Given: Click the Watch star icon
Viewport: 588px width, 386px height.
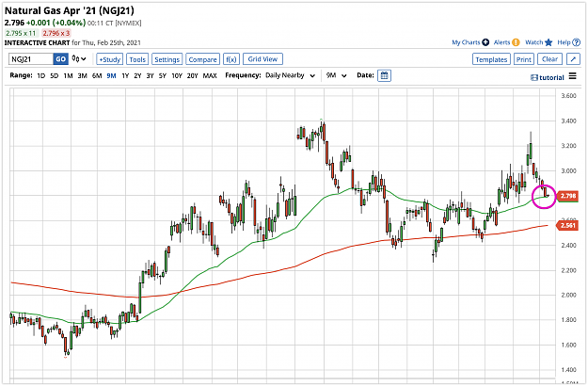Looking at the screenshot, I should click(x=548, y=42).
